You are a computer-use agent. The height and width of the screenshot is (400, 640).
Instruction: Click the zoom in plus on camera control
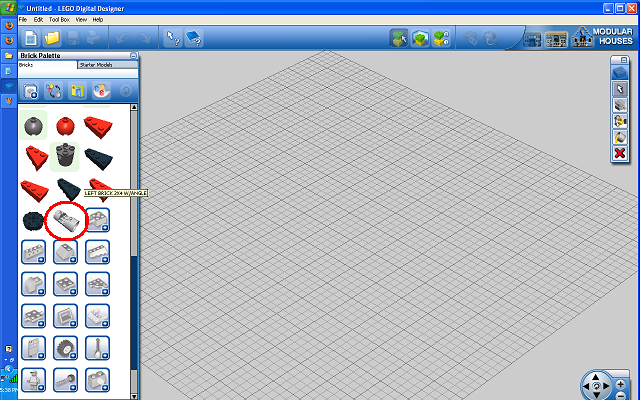621,384
